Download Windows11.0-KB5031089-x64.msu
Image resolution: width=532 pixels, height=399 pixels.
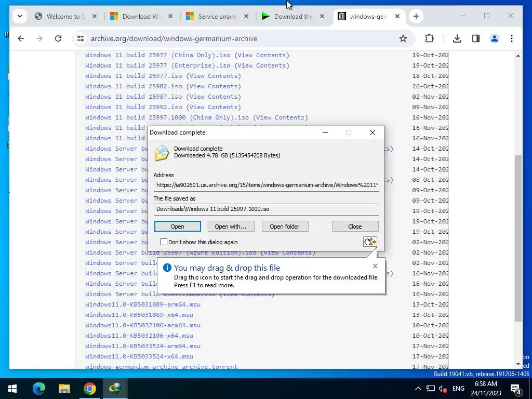click(x=139, y=315)
